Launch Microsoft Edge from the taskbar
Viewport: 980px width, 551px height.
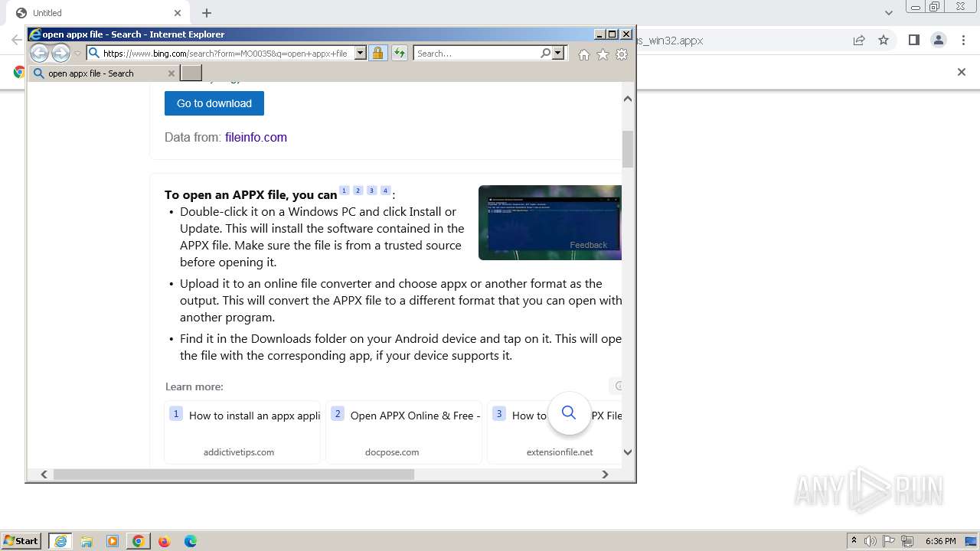(x=190, y=541)
